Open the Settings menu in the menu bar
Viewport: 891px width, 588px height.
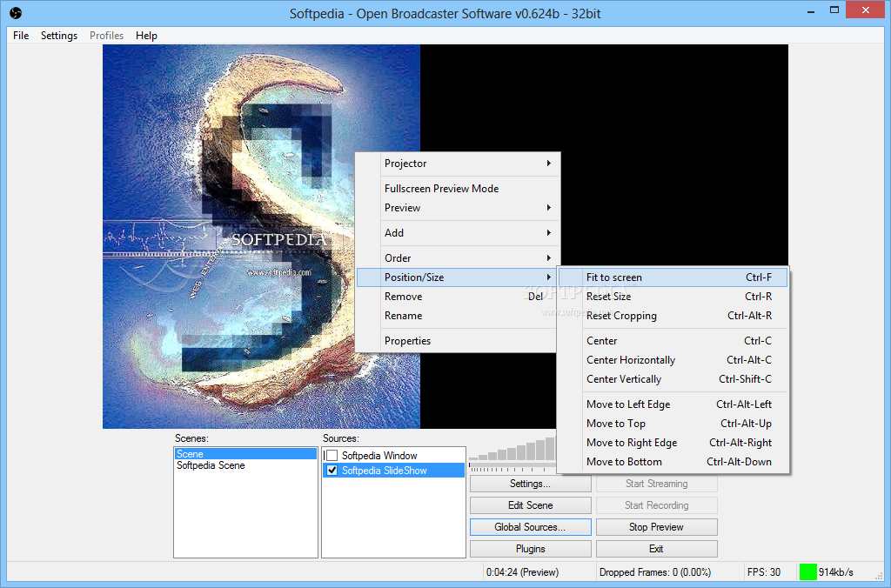pos(59,35)
